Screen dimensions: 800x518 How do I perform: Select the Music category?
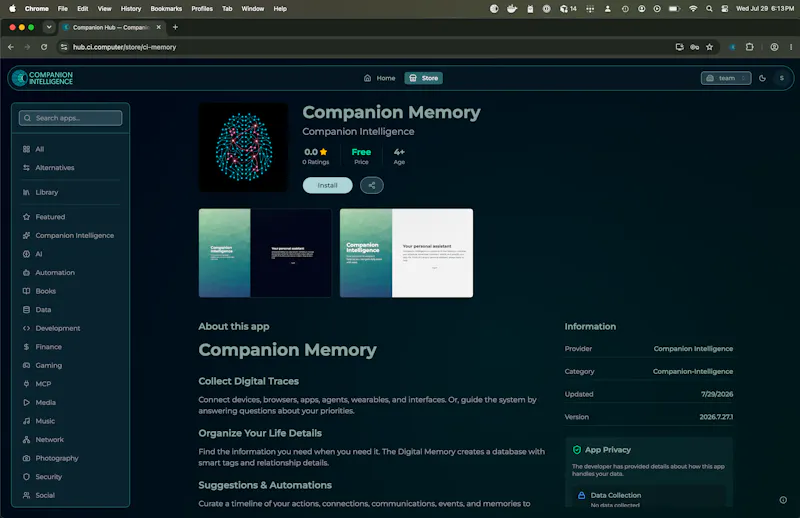[70, 421]
